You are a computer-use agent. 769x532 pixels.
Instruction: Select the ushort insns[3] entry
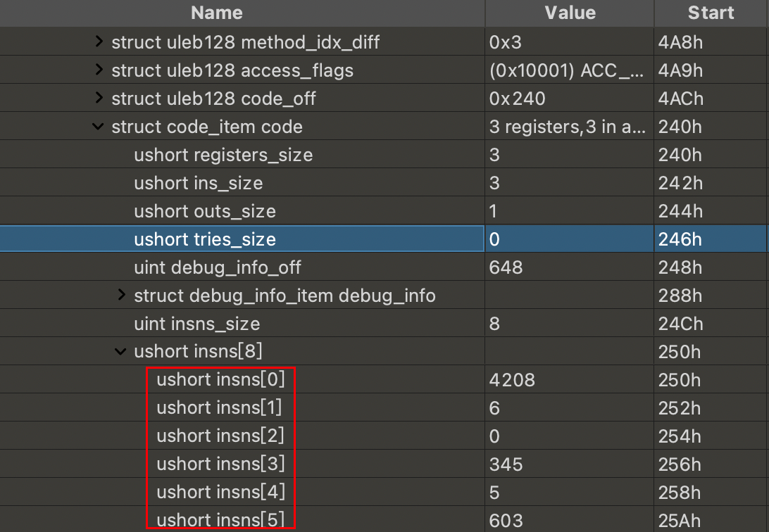pyautogui.click(x=220, y=464)
